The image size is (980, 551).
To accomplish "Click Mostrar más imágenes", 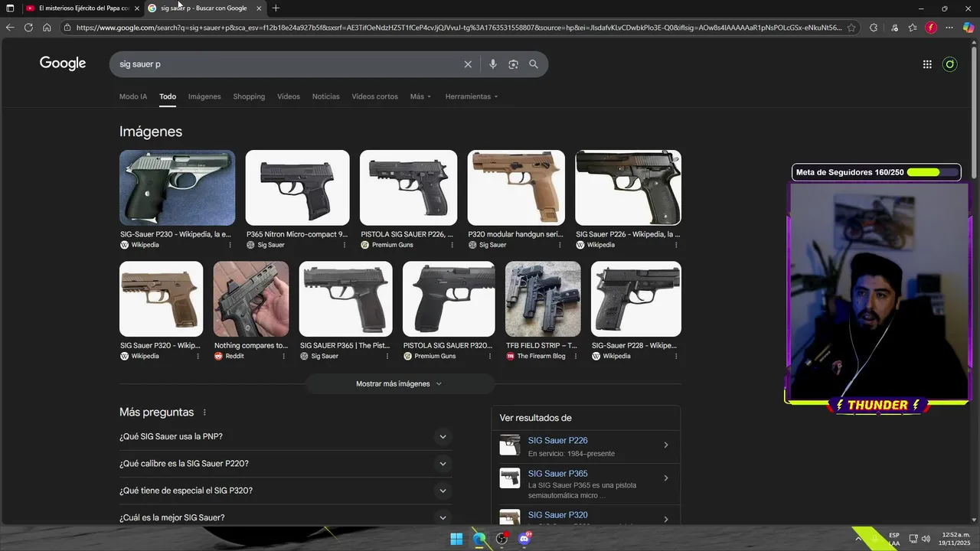I will point(400,384).
